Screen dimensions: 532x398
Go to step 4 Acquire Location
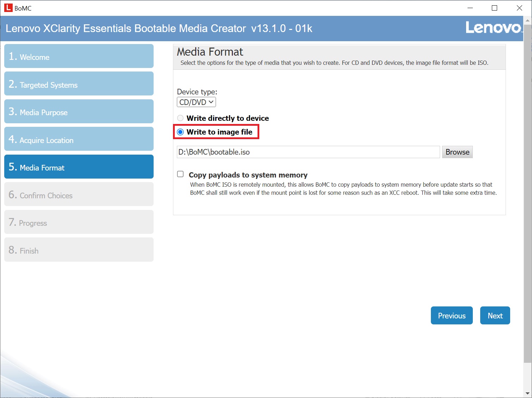(x=79, y=139)
